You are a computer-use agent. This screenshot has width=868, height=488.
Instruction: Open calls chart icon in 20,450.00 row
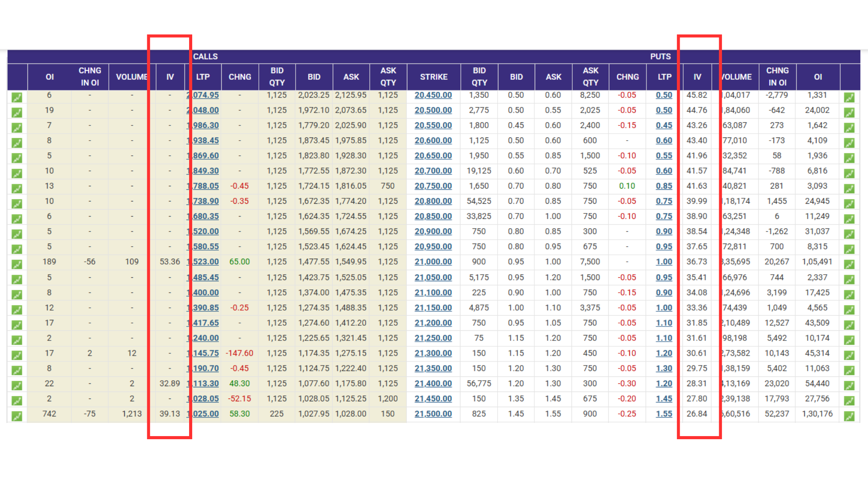tap(17, 97)
